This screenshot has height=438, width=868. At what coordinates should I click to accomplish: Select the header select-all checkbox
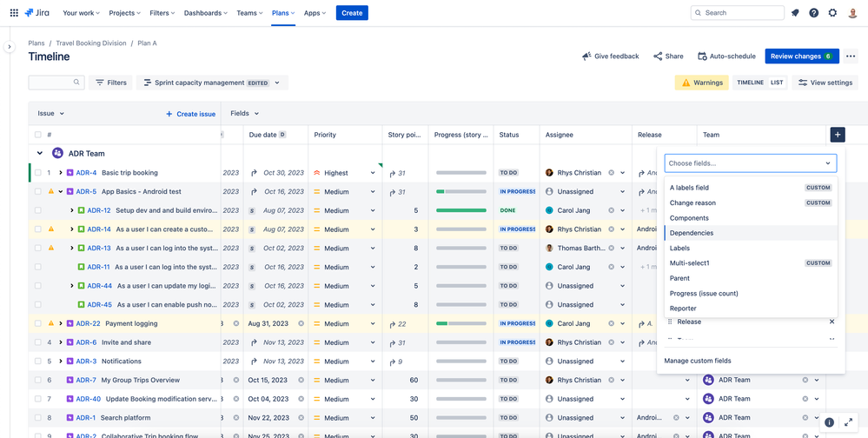38,135
